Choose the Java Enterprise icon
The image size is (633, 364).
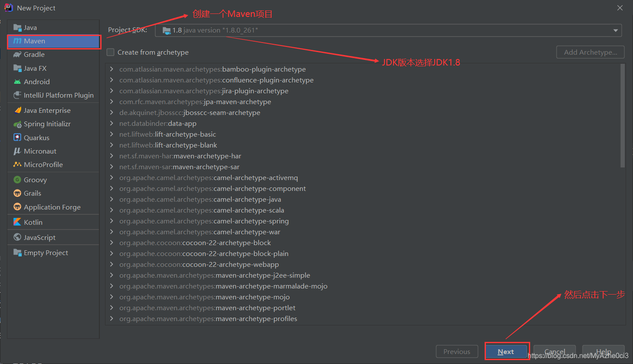click(x=17, y=110)
